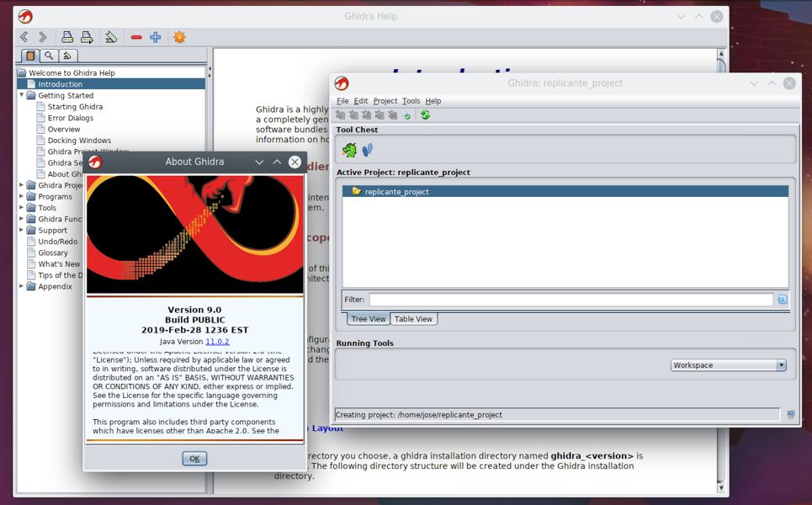This screenshot has width=812, height=505.
Task: Open the Tools menu in project window
Action: (x=411, y=101)
